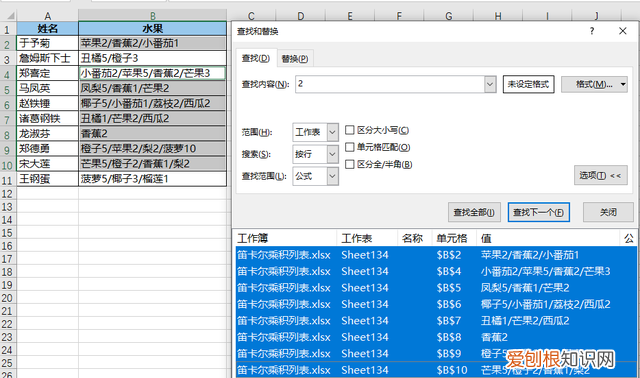Click the select-all corner of the spreadsheet
640x378 pixels.
8,16
